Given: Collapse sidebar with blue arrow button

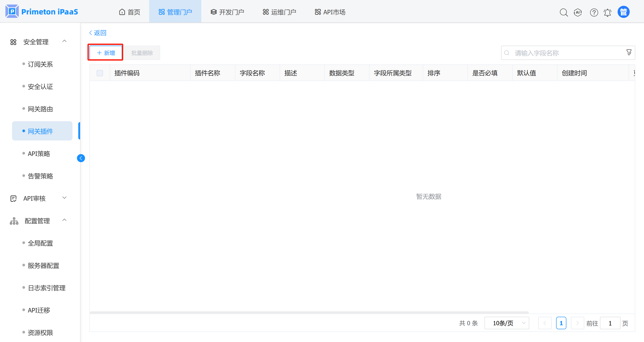Looking at the screenshot, I should coord(81,158).
